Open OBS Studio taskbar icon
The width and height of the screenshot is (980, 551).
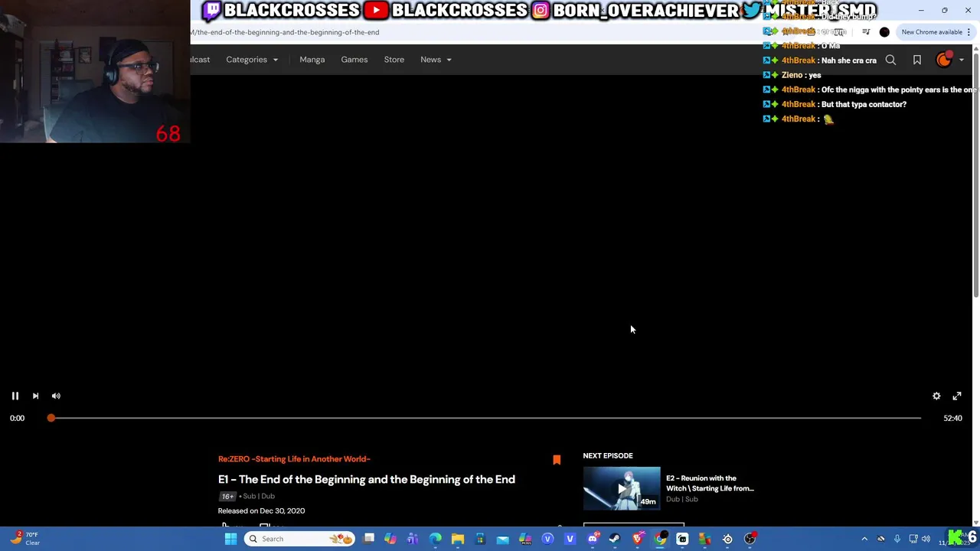pos(750,539)
